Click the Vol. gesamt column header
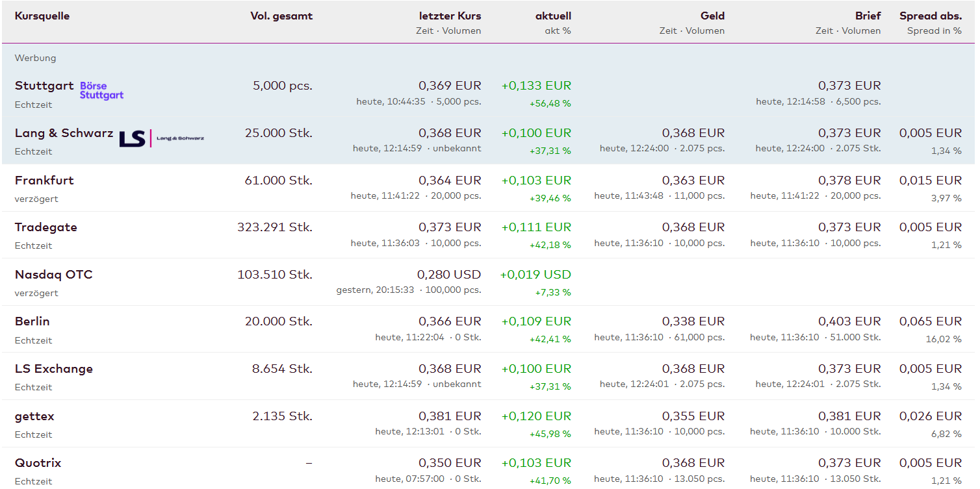The image size is (980, 489). 281,16
